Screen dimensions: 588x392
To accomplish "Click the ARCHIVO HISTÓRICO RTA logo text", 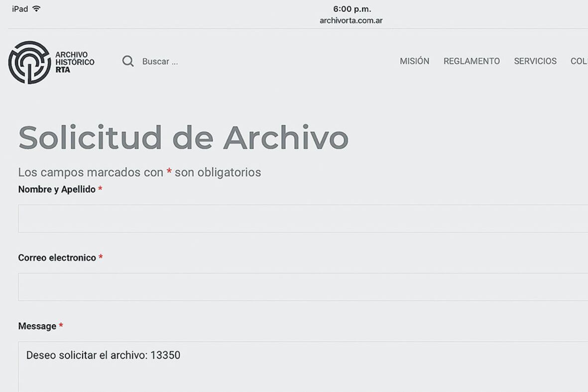I will 74,62.
